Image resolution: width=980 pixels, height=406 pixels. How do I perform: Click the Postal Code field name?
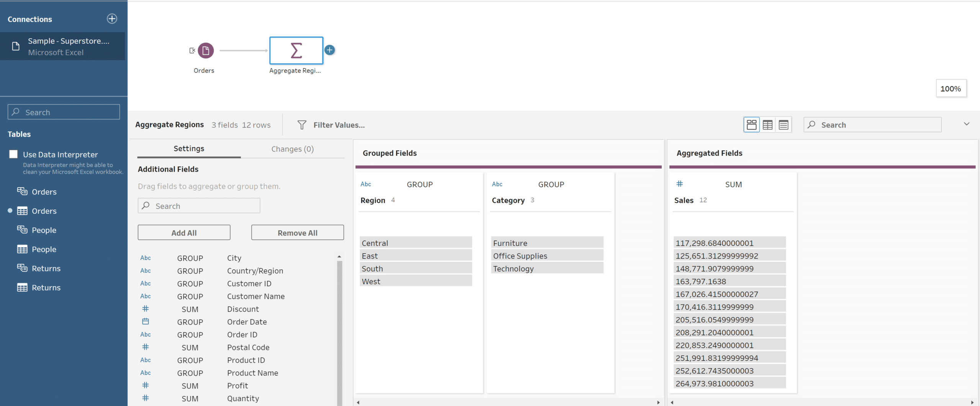248,347
